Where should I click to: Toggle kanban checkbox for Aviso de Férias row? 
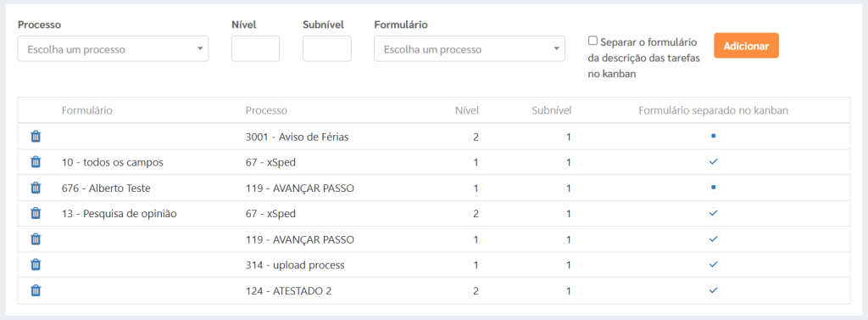tap(714, 137)
